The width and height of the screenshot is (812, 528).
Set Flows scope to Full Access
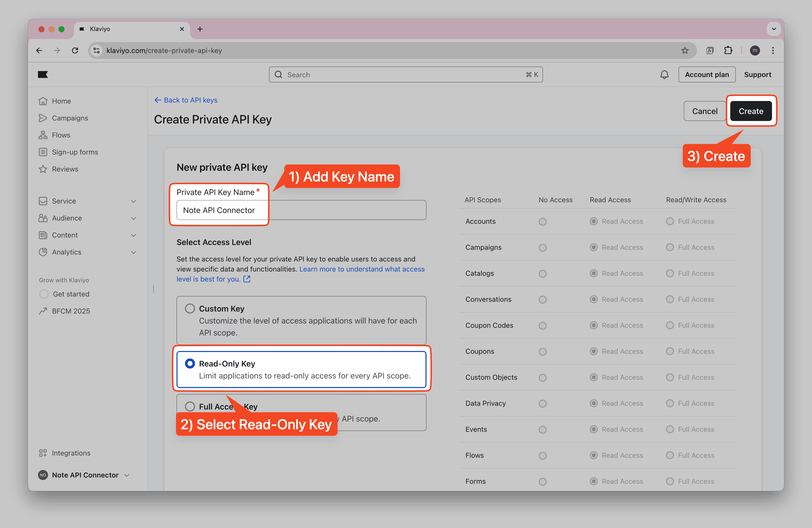[670, 455]
